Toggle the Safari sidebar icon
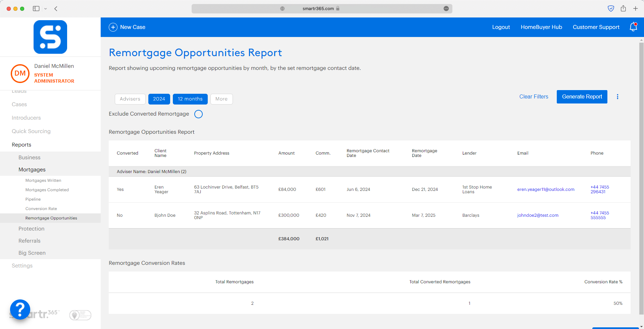 [x=36, y=9]
